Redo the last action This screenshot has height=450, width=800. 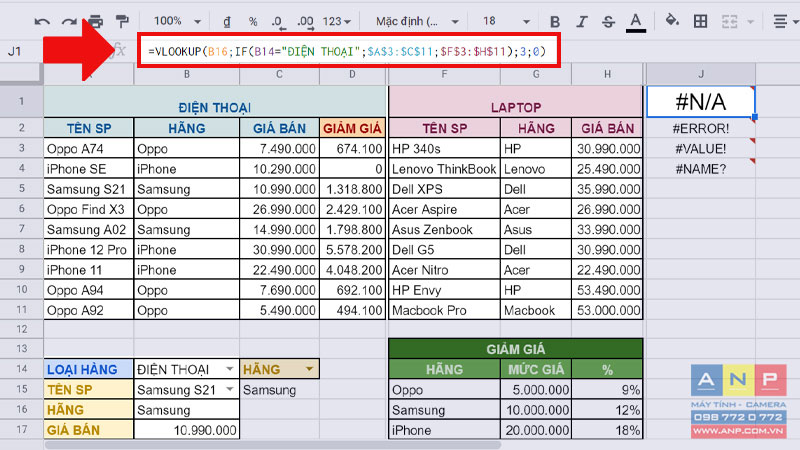tap(69, 21)
